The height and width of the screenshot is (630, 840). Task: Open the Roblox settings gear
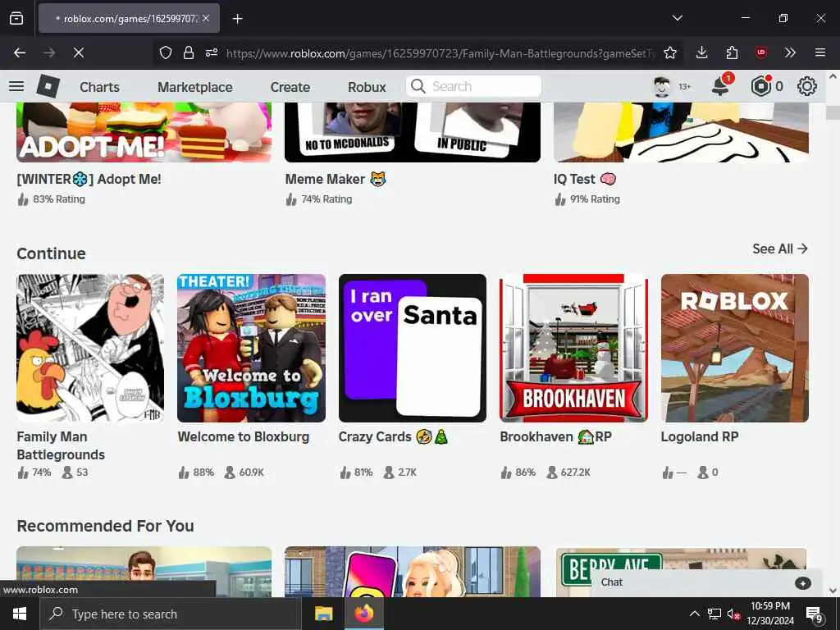(807, 86)
